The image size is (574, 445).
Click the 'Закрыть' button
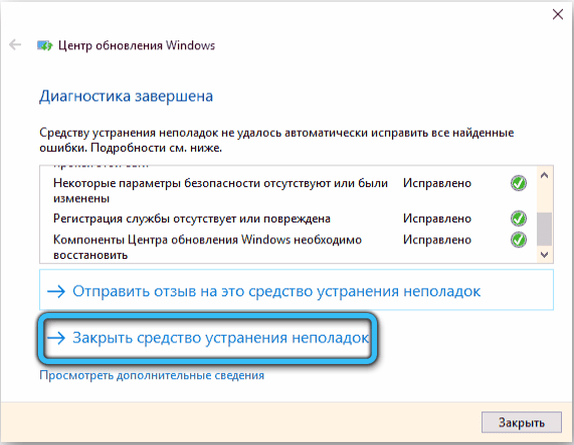pyautogui.click(x=521, y=422)
